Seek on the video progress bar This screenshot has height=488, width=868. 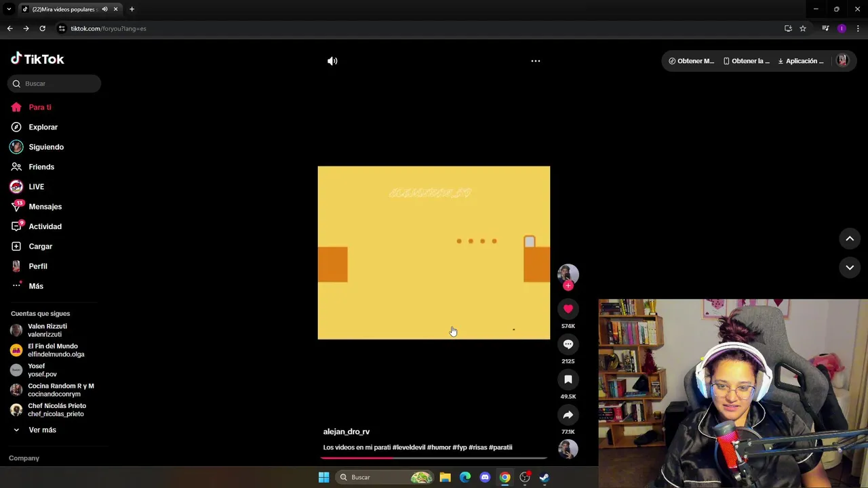click(x=434, y=458)
